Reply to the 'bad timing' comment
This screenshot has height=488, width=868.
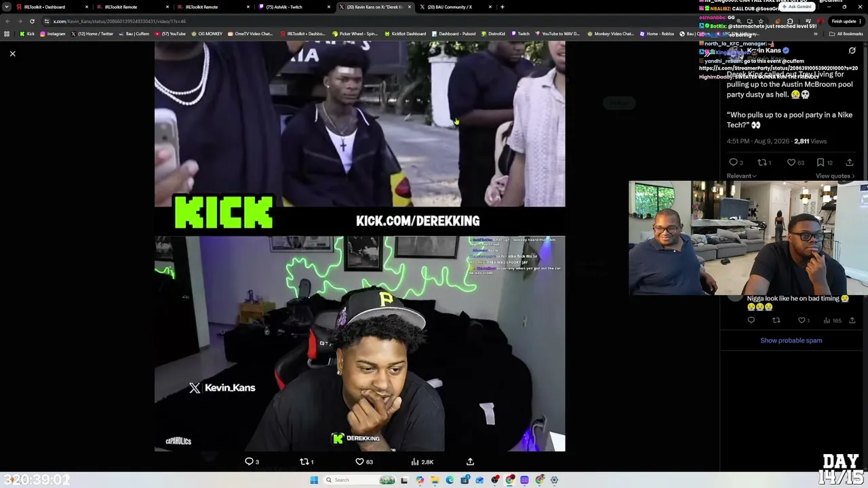[751, 321]
